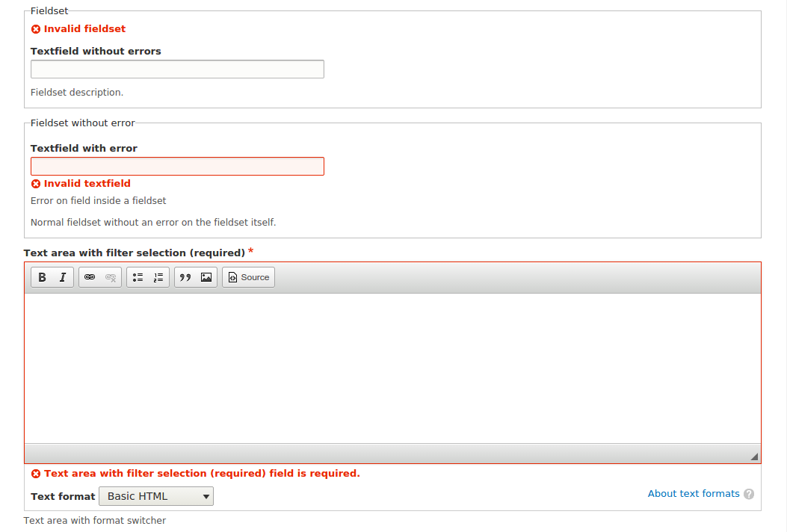Image resolution: width=787 pixels, height=532 pixels.
Task: Select Basic HTML from the format selector
Action: point(155,495)
